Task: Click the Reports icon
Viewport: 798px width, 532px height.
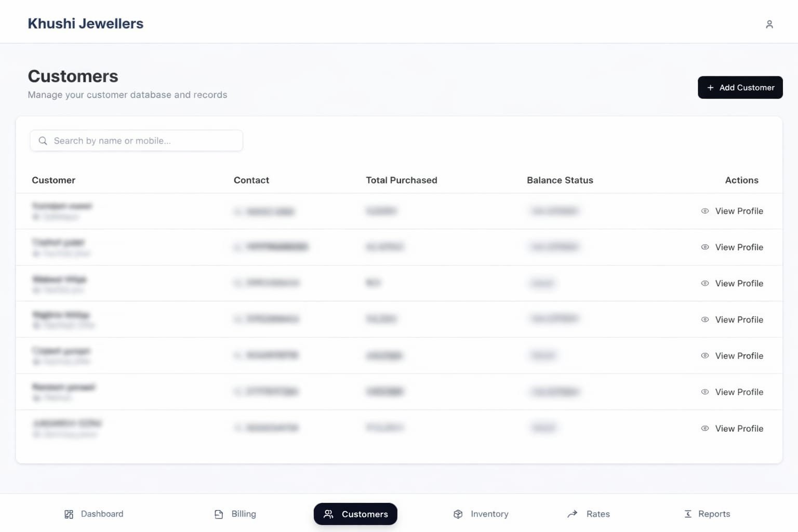Action: point(688,514)
